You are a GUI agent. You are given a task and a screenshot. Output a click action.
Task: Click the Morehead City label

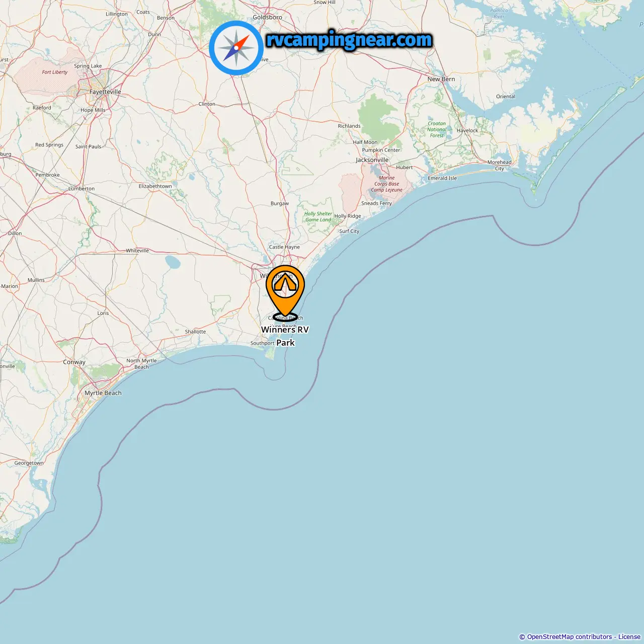click(x=500, y=165)
